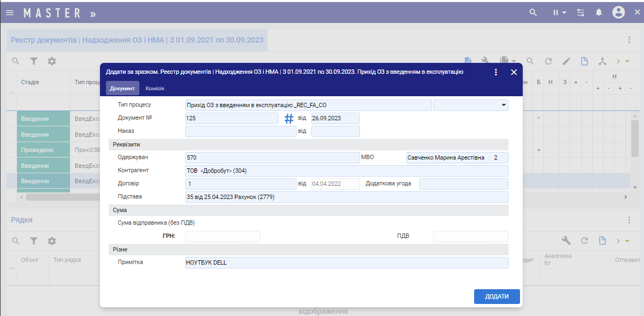Open the settings sliders icon in the top bar

(x=581, y=13)
